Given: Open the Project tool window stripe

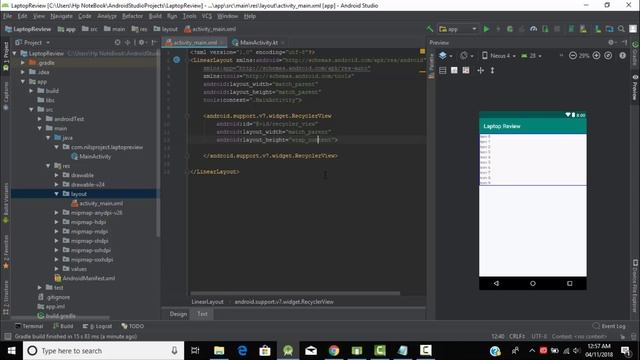Looking at the screenshot, I should [x=6, y=56].
